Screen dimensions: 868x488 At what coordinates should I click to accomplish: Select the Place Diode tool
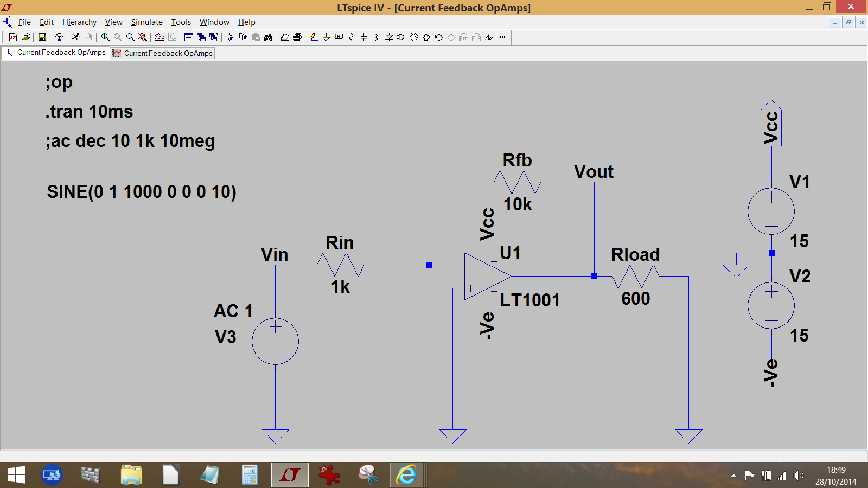click(389, 37)
